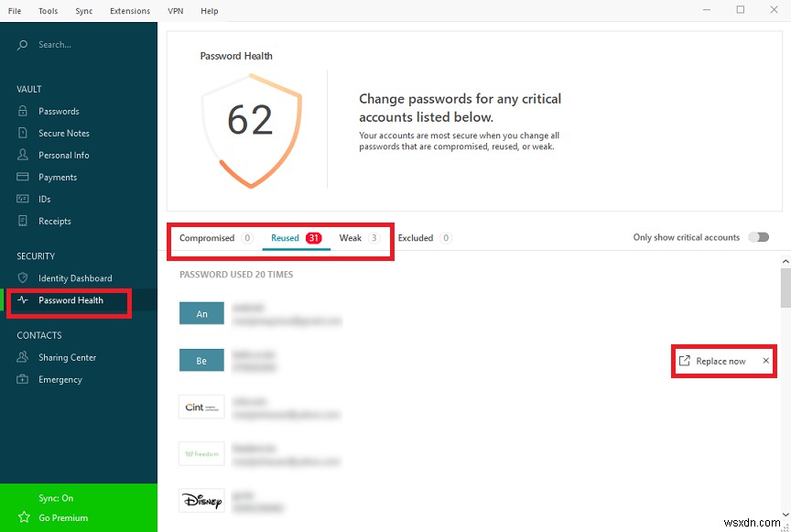Click the Emergency kit icon
Image resolution: width=791 pixels, height=532 pixels.
click(23, 379)
